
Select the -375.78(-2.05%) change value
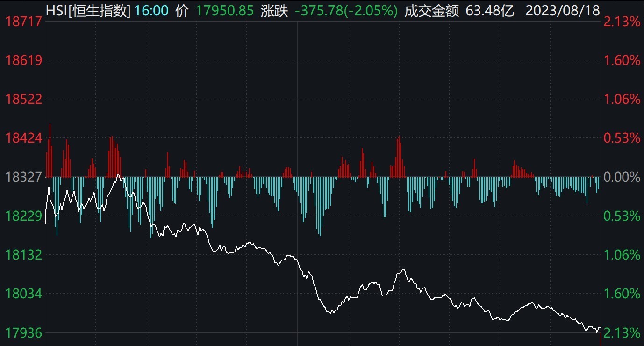pos(346,10)
